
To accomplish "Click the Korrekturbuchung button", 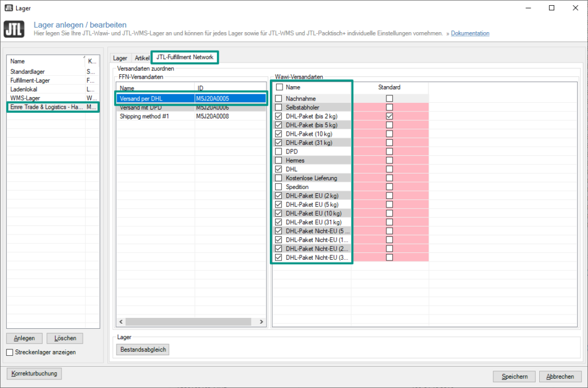I will 34,374.
